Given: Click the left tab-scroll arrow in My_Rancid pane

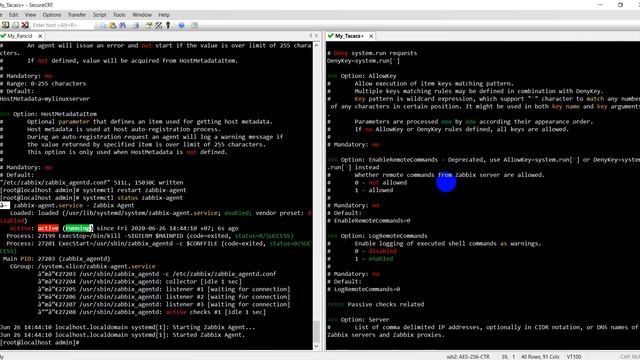Looking at the screenshot, I should 311,36.
